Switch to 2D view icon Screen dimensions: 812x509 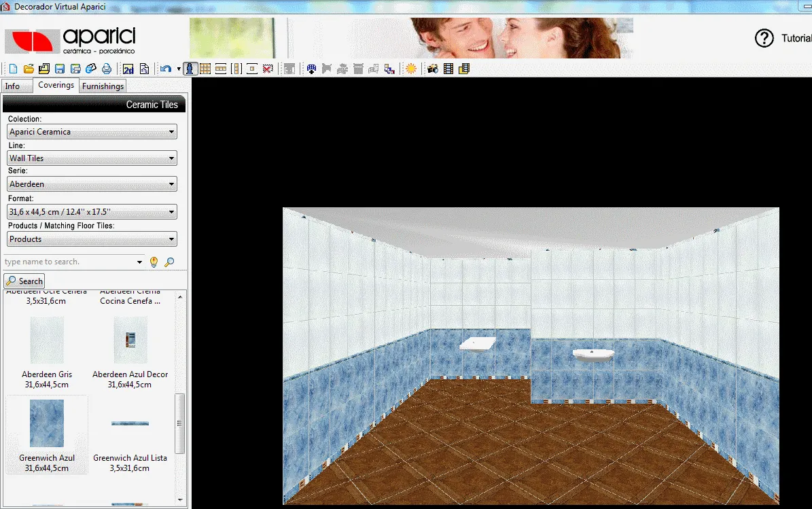[128, 69]
